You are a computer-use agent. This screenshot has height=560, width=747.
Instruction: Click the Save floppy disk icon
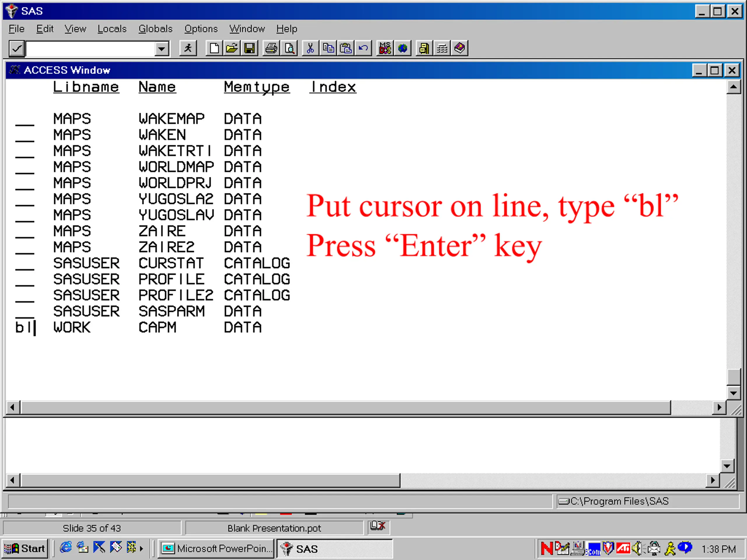[x=249, y=48]
